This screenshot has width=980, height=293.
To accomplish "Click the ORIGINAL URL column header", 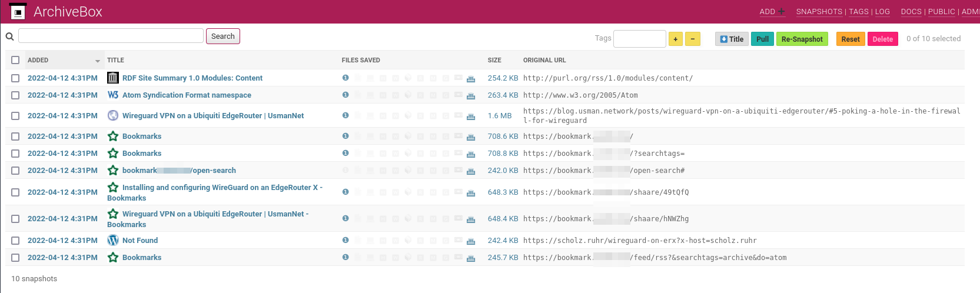I will coord(544,60).
